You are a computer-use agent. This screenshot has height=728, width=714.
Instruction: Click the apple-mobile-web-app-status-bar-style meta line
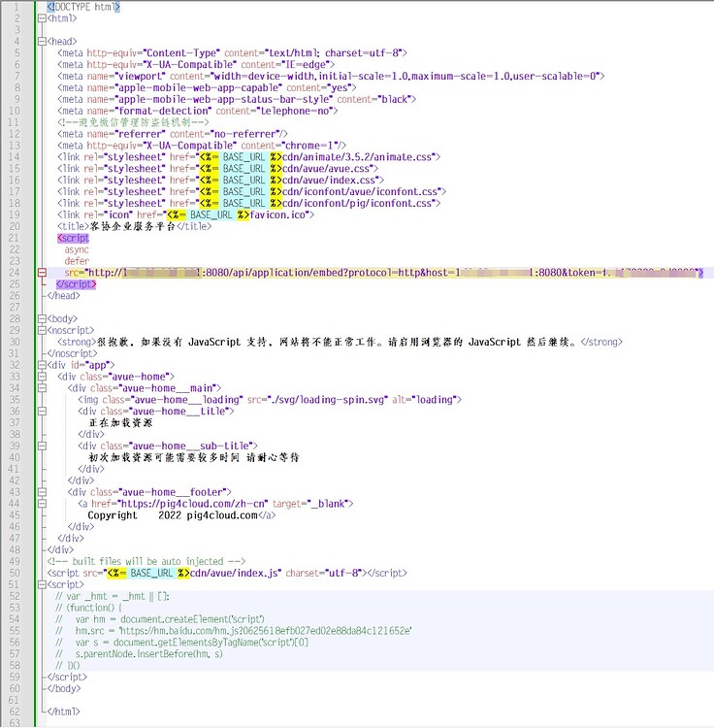(237, 99)
